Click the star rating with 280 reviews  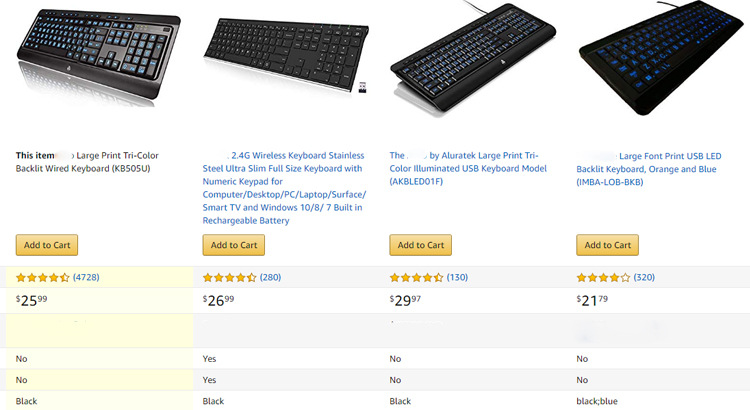point(230,277)
